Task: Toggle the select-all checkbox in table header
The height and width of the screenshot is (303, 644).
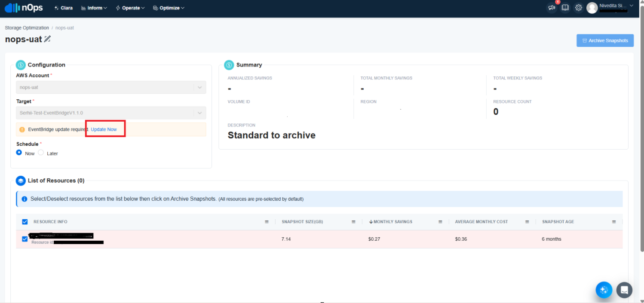Action: coord(25,222)
